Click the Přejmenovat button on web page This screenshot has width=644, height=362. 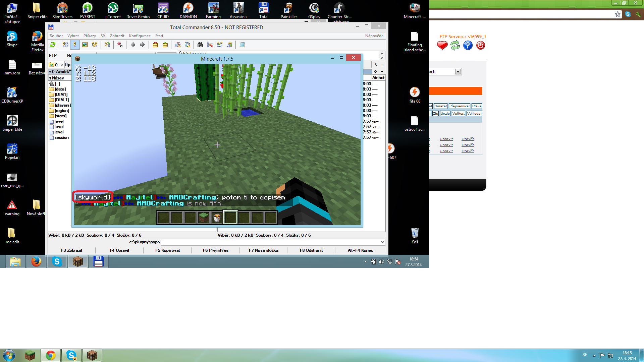pyautogui.click(x=460, y=106)
